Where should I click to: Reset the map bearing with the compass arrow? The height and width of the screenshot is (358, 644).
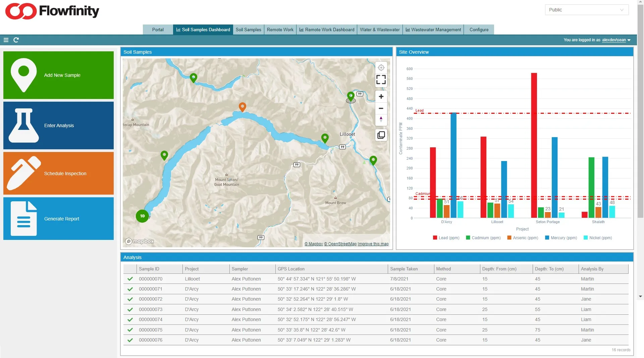(x=381, y=119)
